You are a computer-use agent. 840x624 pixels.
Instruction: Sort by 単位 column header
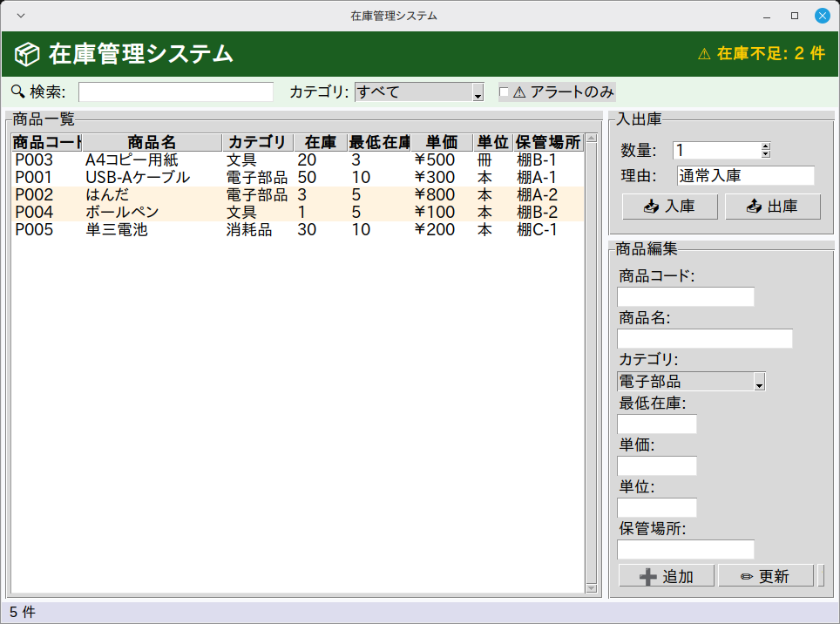click(493, 142)
